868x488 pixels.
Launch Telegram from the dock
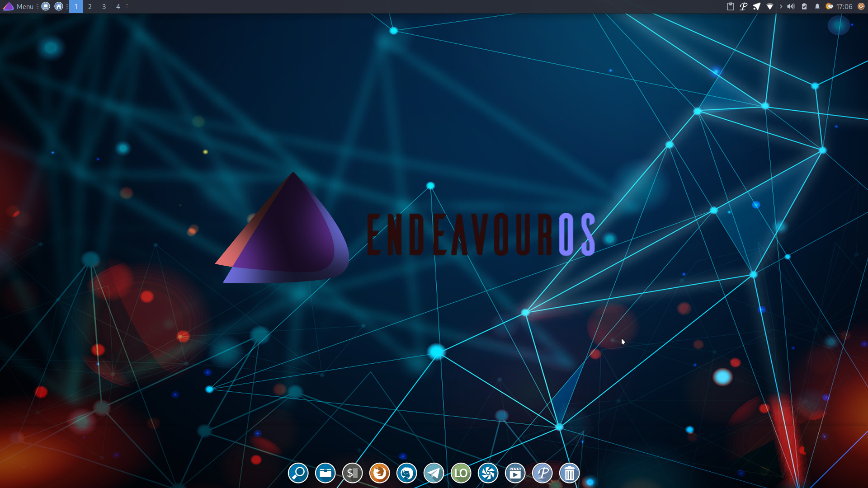pyautogui.click(x=434, y=473)
